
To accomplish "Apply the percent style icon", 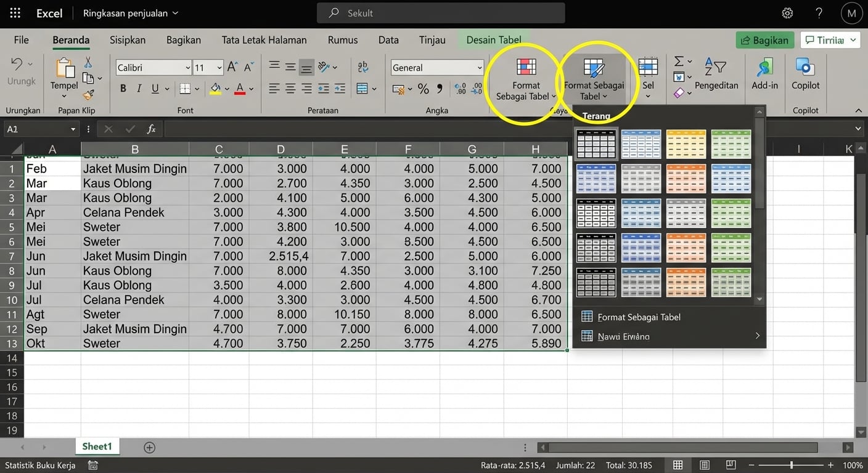I will pos(424,89).
